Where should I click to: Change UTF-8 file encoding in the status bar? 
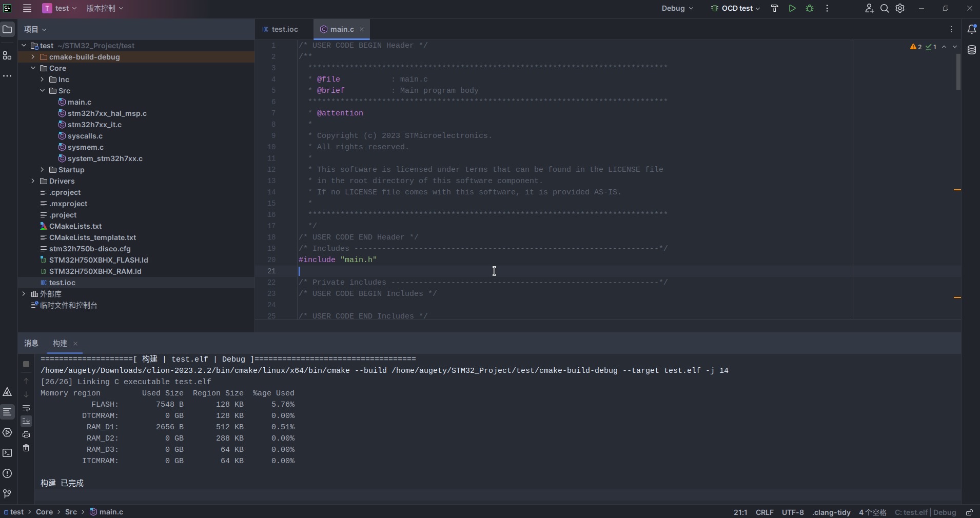pos(793,512)
